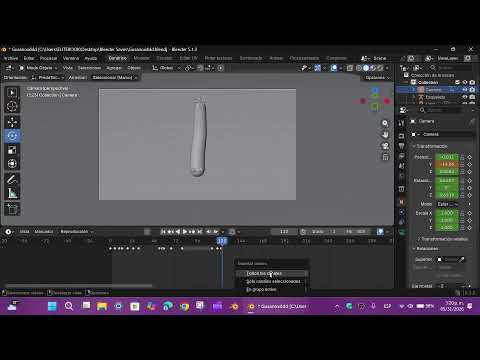Image resolution: width=480 pixels, height=360 pixels.
Task: Toggle render visibility of the Collection
Action: click(472, 82)
